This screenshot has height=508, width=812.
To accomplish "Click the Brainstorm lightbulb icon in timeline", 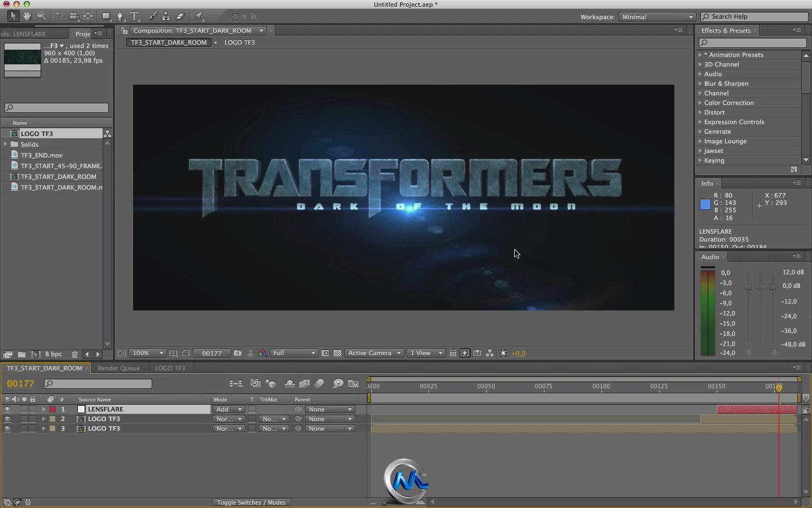I will coord(338,383).
